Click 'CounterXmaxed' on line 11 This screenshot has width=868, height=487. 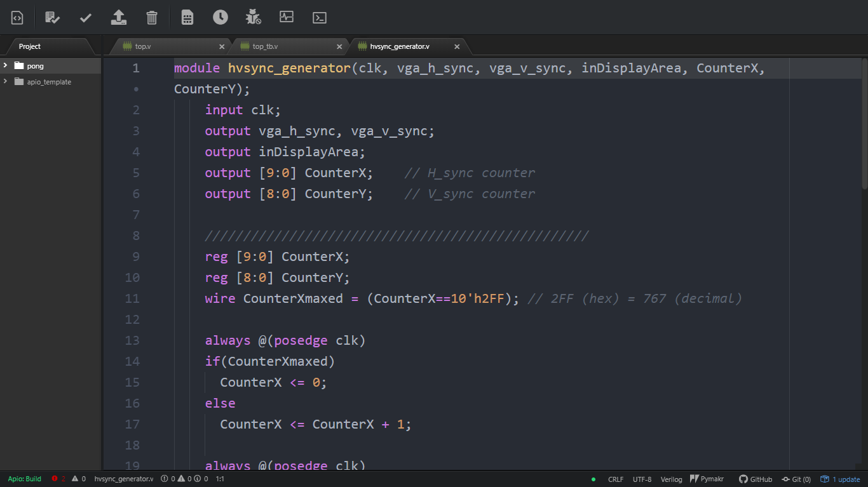point(293,298)
